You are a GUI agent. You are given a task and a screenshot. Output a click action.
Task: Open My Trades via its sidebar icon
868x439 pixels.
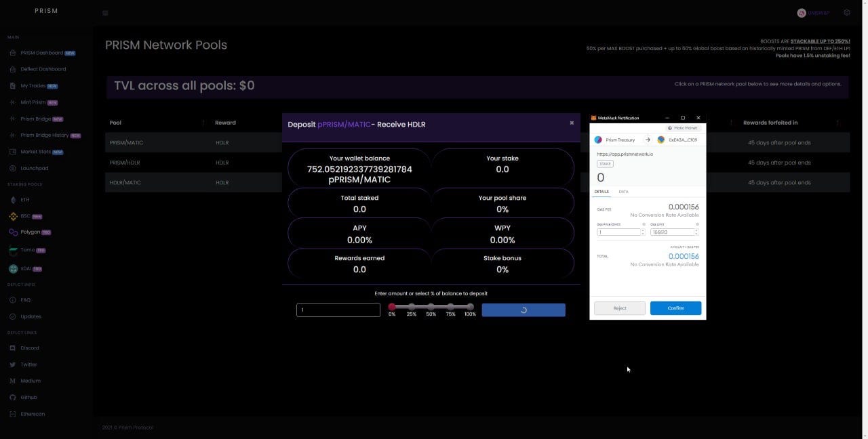click(x=13, y=86)
